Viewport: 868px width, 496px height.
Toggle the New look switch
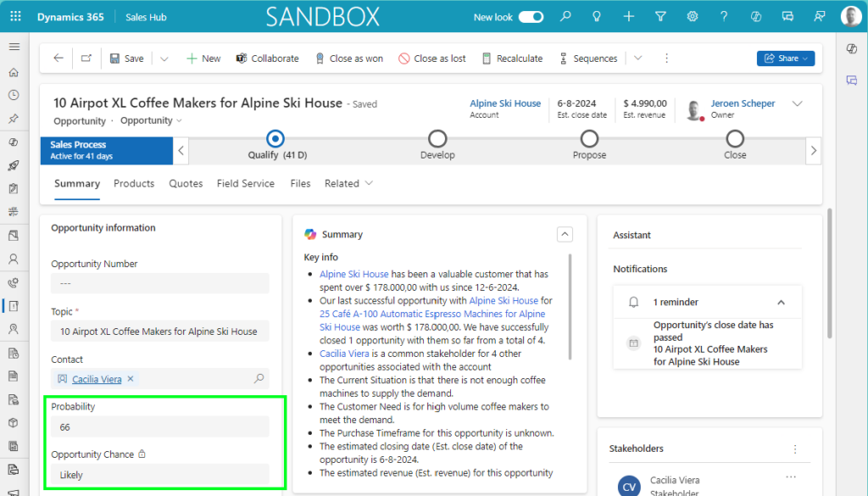click(x=531, y=17)
